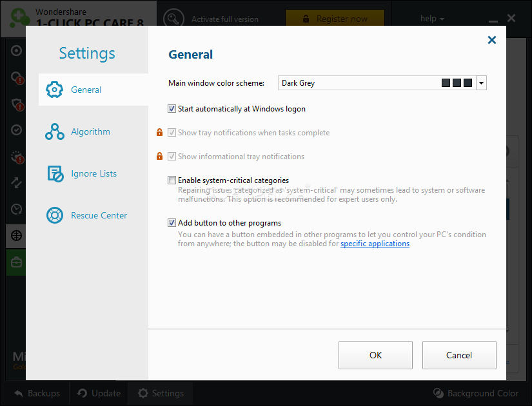The height and width of the screenshot is (406, 532).
Task: Click the shield sidebar icon with alert
Action: (17, 104)
